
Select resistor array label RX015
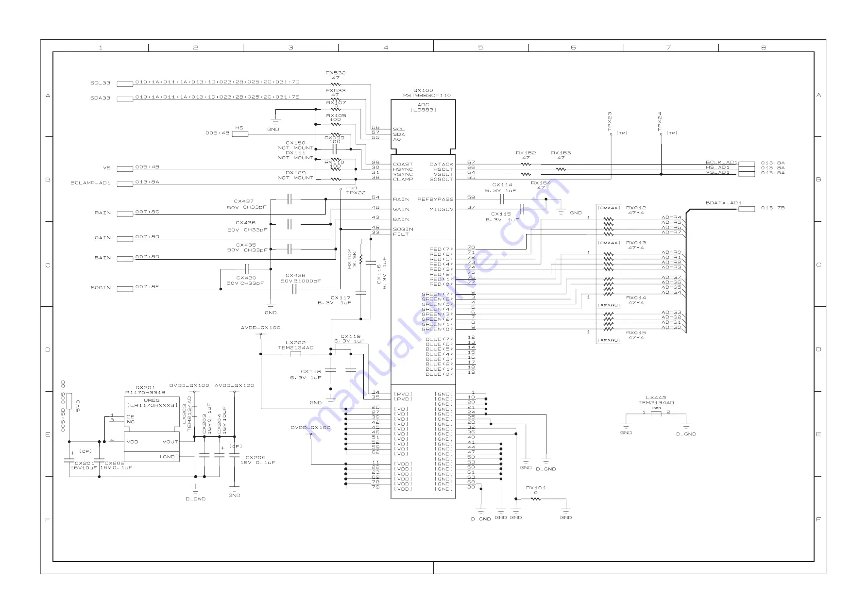[x=636, y=332]
